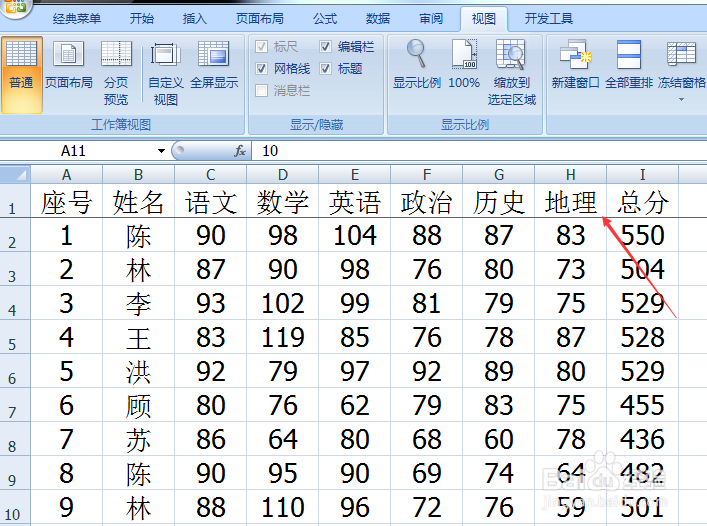Image resolution: width=707 pixels, height=526 pixels.
Task: Open the Data (数据) tab
Action: click(378, 19)
